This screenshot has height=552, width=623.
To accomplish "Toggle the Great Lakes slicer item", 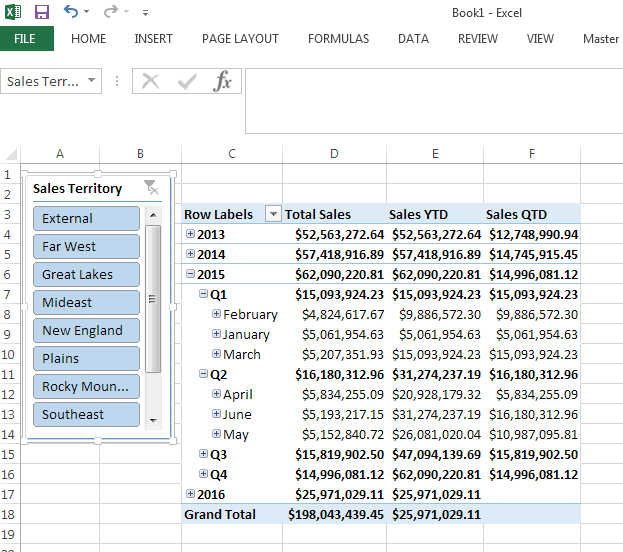I will (86, 274).
